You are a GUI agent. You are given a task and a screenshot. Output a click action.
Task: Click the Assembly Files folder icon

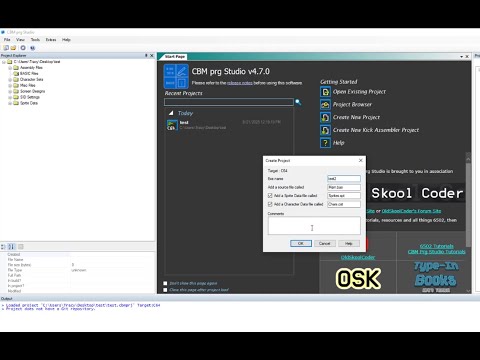coord(16,68)
